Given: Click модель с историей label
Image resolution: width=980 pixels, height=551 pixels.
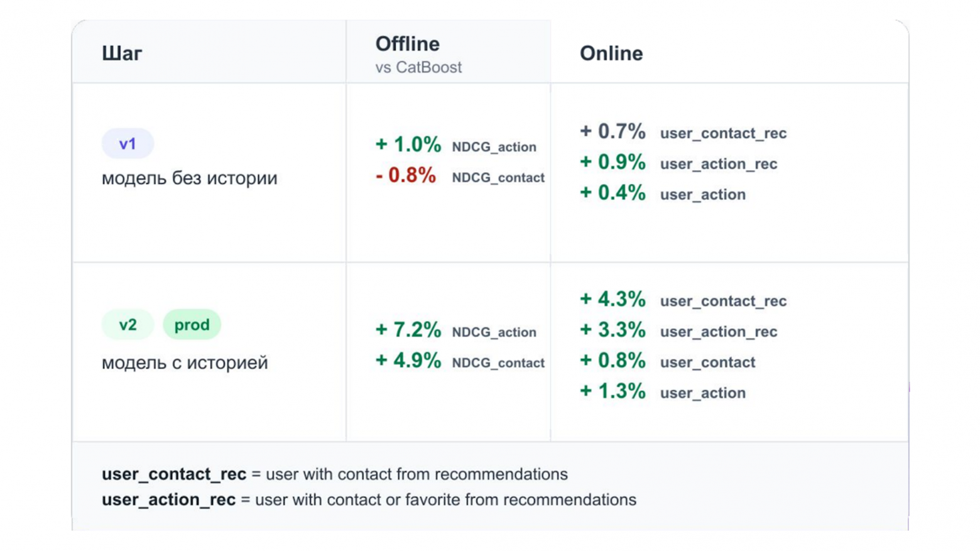Looking at the screenshot, I should pyautogui.click(x=185, y=363).
